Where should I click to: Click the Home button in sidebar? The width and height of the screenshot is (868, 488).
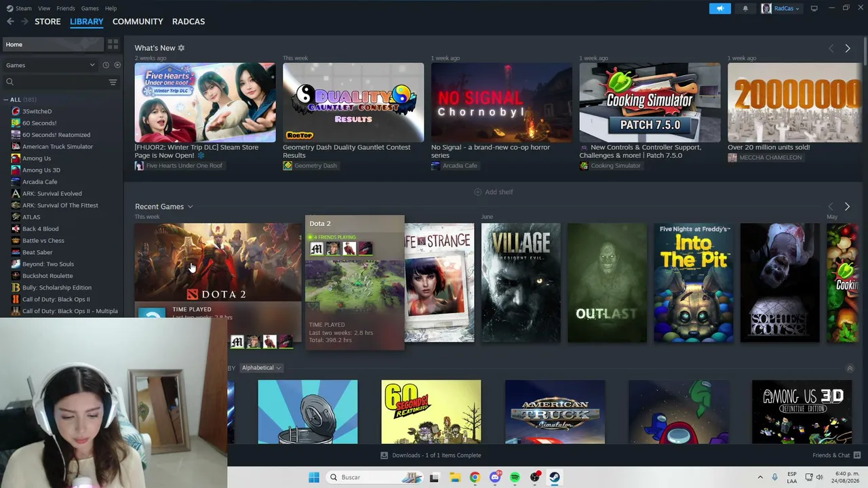(52, 45)
